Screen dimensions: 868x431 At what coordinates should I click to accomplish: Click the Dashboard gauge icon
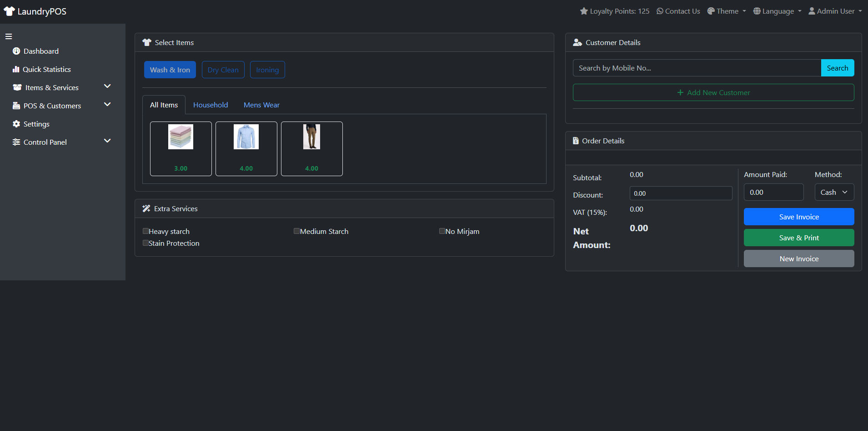click(16, 51)
